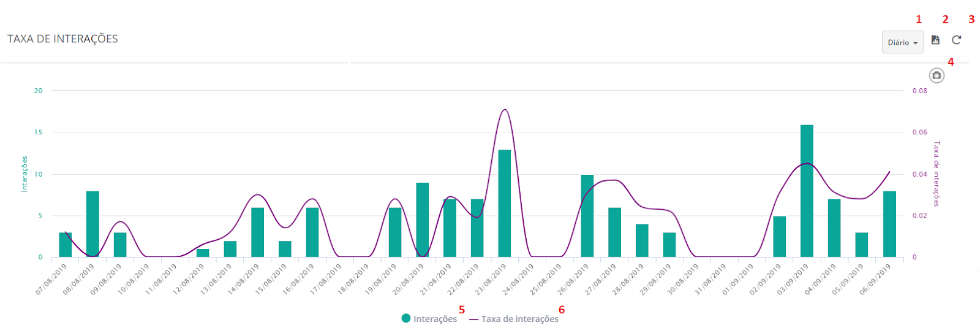Click the 01/09/2019 x-axis date label
Image resolution: width=980 pixels, height=333 pixels.
click(x=737, y=280)
